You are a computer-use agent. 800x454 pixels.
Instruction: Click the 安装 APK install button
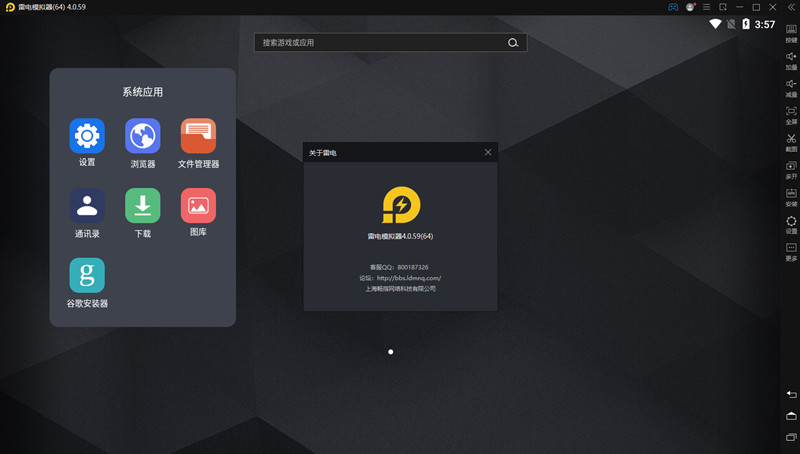click(791, 197)
